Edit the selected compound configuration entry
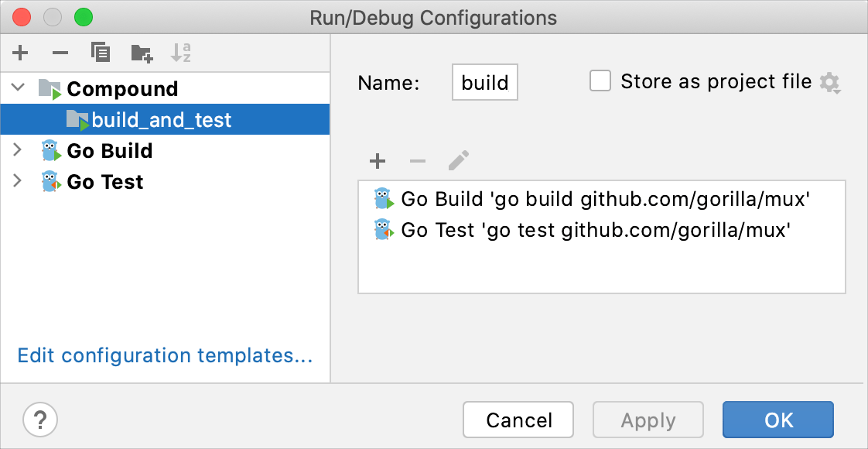The image size is (868, 449). point(457,161)
